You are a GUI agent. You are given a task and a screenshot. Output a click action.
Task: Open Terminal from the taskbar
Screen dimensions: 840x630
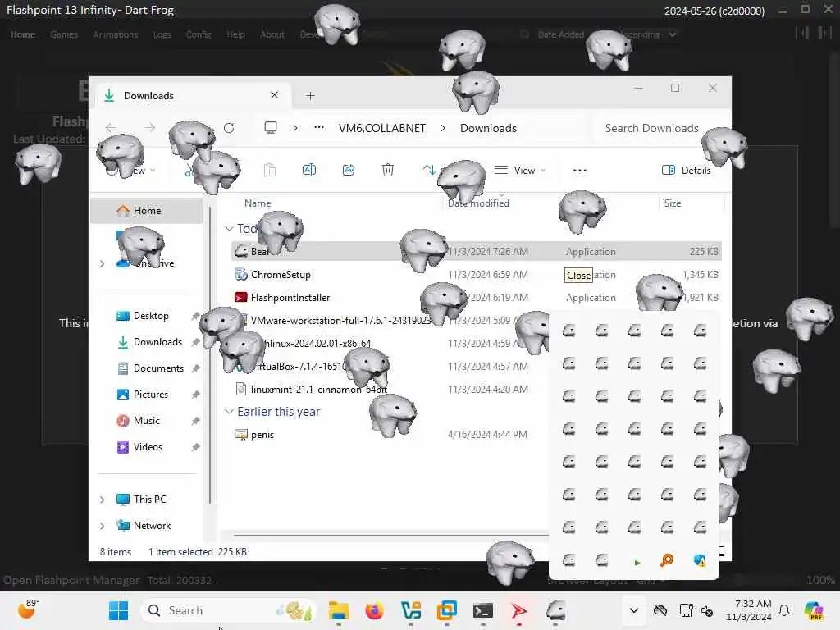click(482, 610)
